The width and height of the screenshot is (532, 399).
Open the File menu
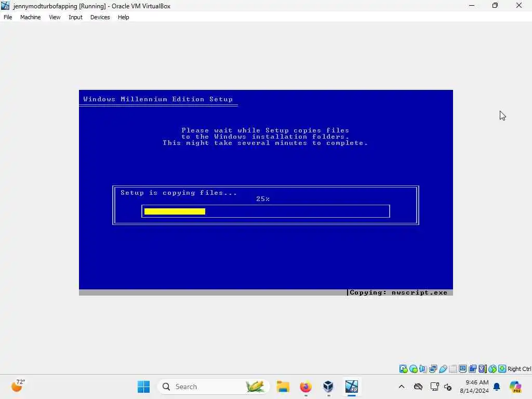tap(8, 17)
